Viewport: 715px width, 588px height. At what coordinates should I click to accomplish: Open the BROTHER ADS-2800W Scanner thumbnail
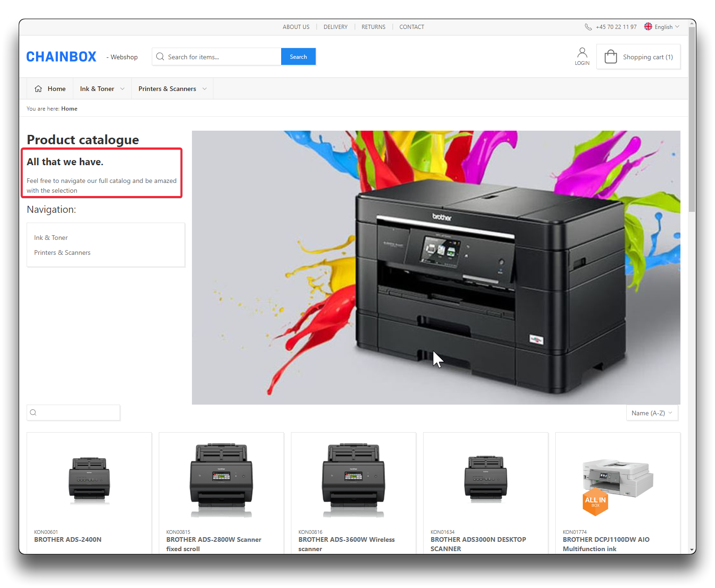[x=221, y=480]
